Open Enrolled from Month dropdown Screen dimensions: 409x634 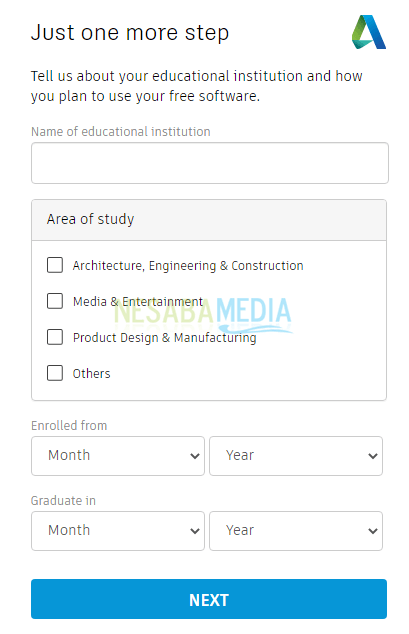click(x=118, y=456)
